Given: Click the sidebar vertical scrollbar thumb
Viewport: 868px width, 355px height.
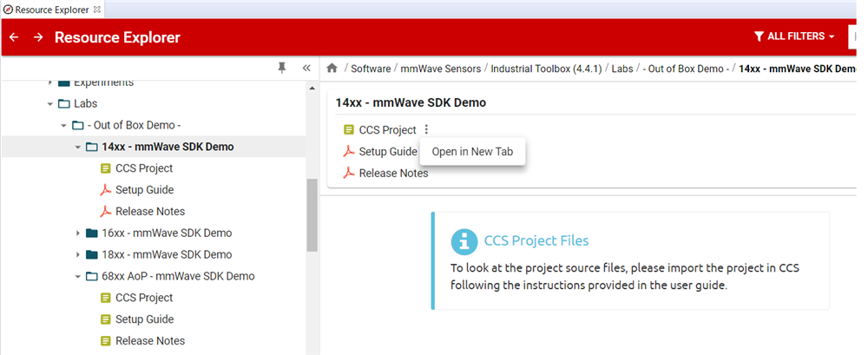Looking at the screenshot, I should pos(312,215).
